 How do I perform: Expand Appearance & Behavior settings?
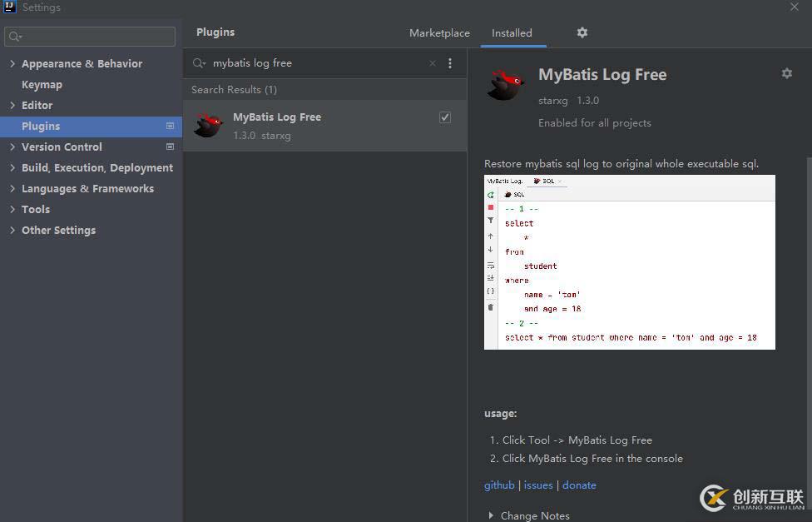coord(12,63)
